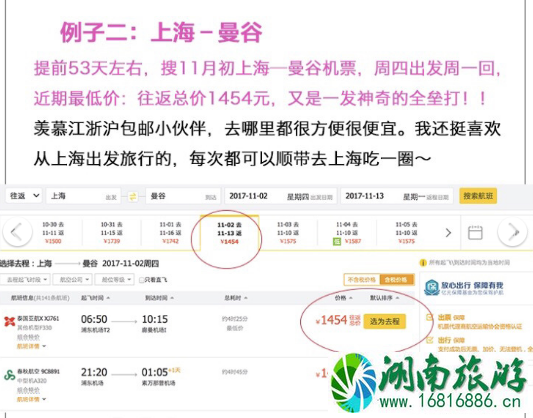
Task: Open the round-trip type dropdown
Action: point(24,196)
